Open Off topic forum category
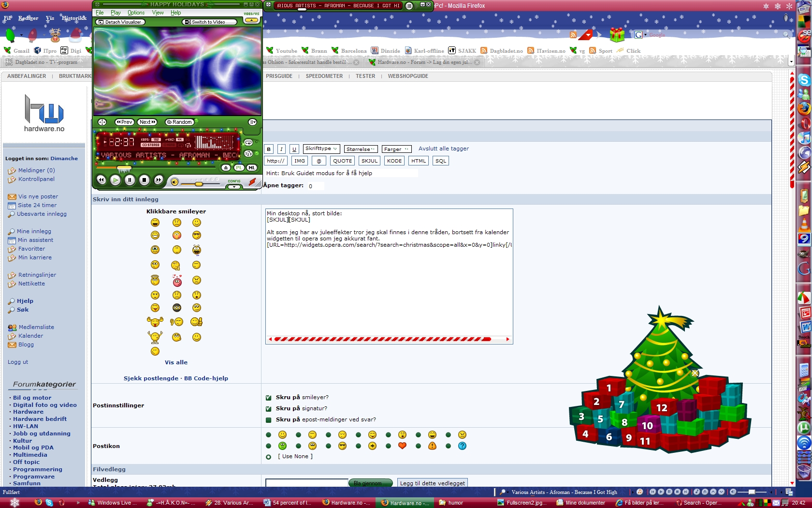The height and width of the screenshot is (508, 812). click(26, 462)
